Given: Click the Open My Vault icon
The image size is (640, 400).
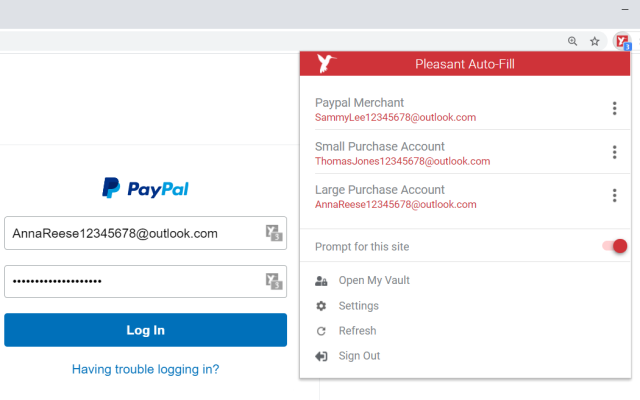Looking at the screenshot, I should point(321,280).
